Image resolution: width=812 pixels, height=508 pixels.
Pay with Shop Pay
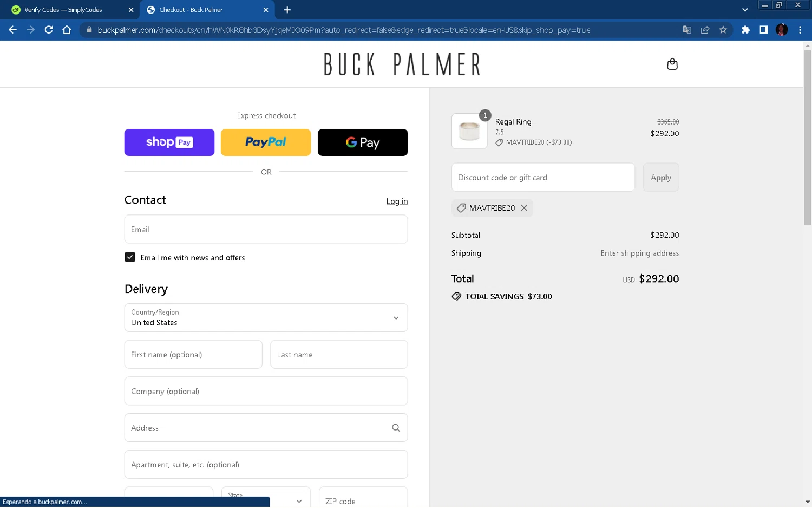[x=169, y=142]
